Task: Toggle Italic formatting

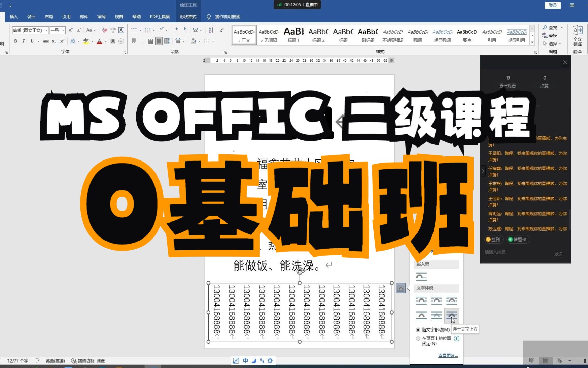Action: (23, 41)
